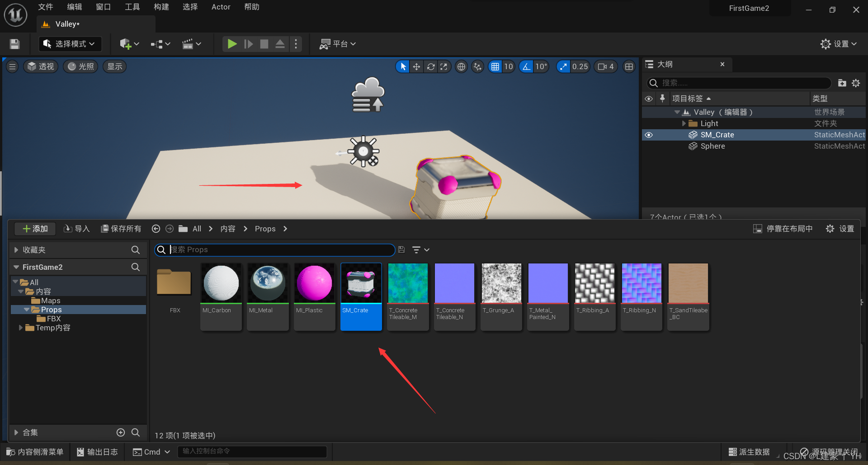Toggle surface snapping icon in viewport
This screenshot has height=465, width=868.
click(477, 67)
